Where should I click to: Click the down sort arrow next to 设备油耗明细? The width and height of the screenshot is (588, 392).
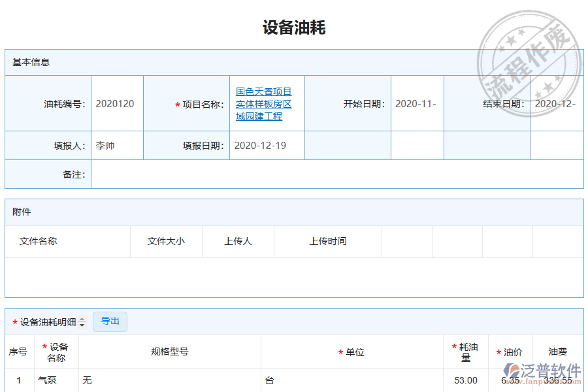tap(82, 323)
